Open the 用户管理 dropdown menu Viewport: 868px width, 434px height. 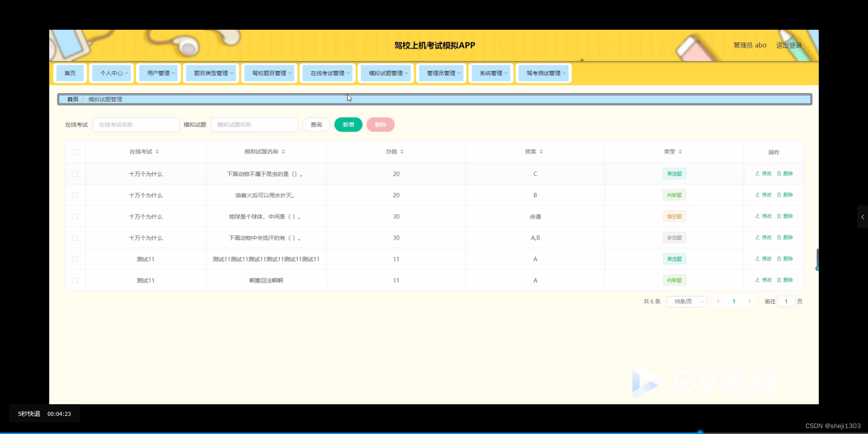pyautogui.click(x=158, y=73)
